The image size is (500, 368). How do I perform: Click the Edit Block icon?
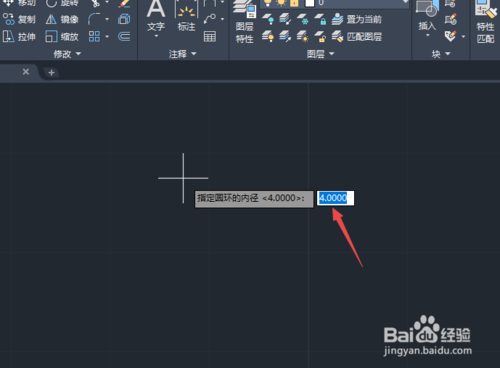click(x=451, y=19)
